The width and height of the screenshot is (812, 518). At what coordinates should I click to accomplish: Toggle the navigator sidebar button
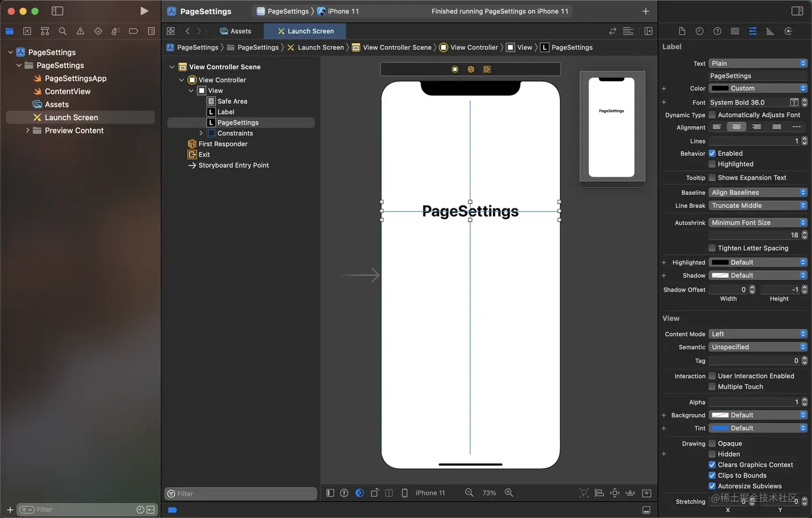tap(57, 11)
